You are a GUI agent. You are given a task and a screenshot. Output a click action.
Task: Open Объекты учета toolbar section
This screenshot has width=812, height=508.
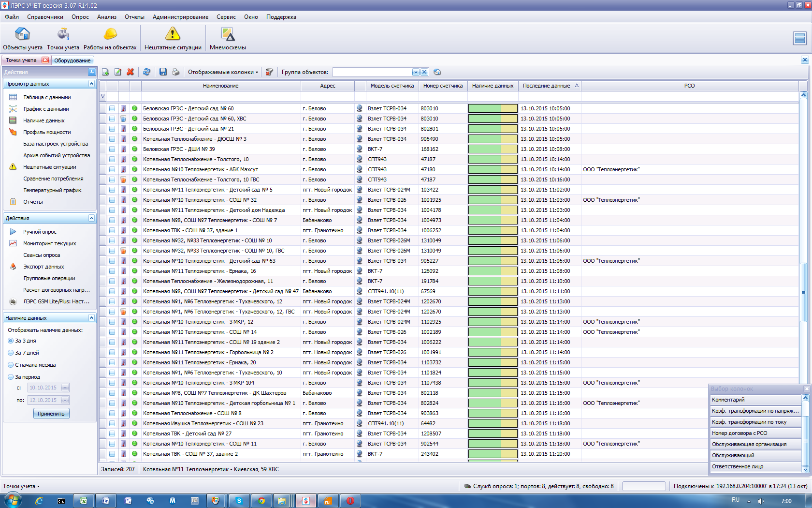pos(22,38)
